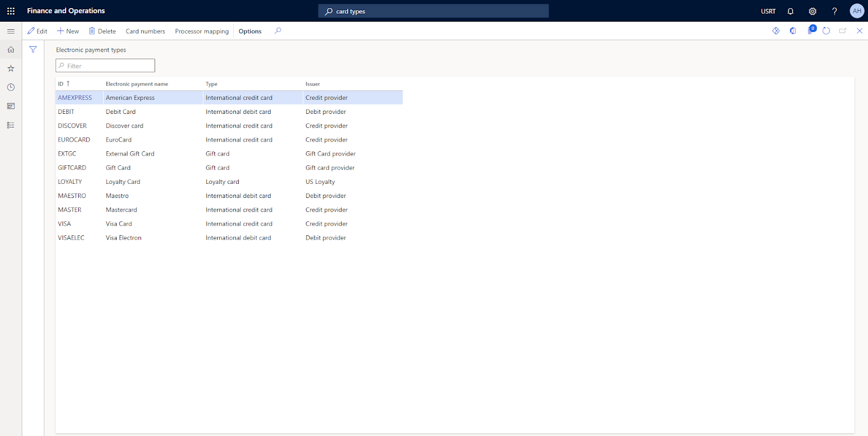Select the AMEXPRESS row ID
Viewport: 868px width, 436px height.
[75, 98]
